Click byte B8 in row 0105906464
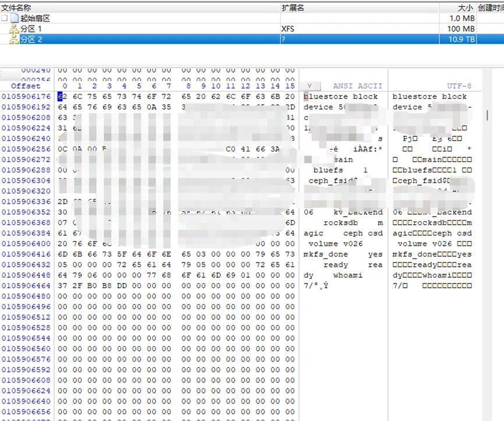504x421 pixels. (107, 285)
